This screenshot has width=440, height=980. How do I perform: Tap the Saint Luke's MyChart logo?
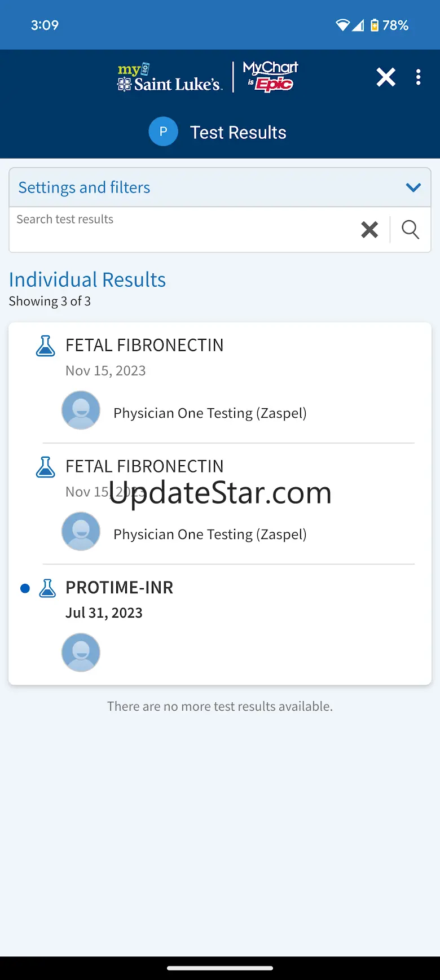(x=208, y=77)
